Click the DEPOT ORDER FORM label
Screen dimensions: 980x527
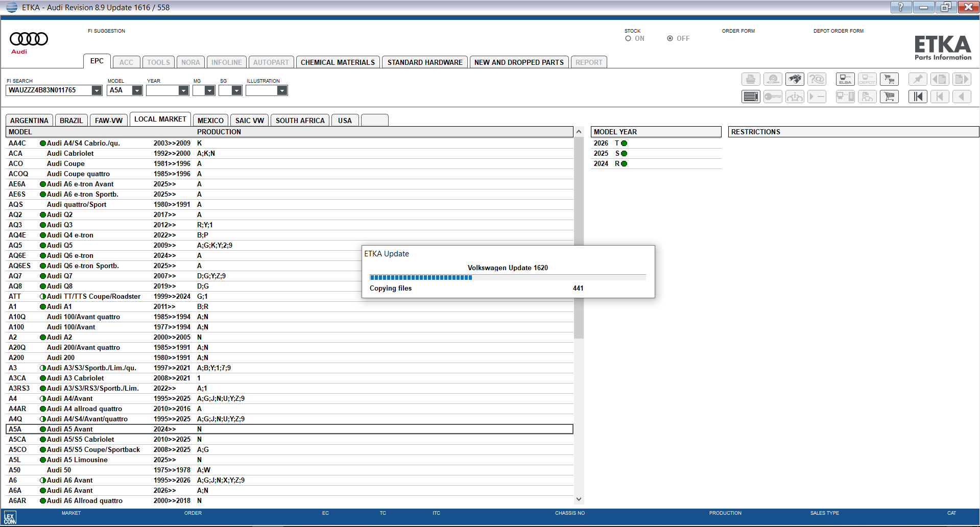838,31
